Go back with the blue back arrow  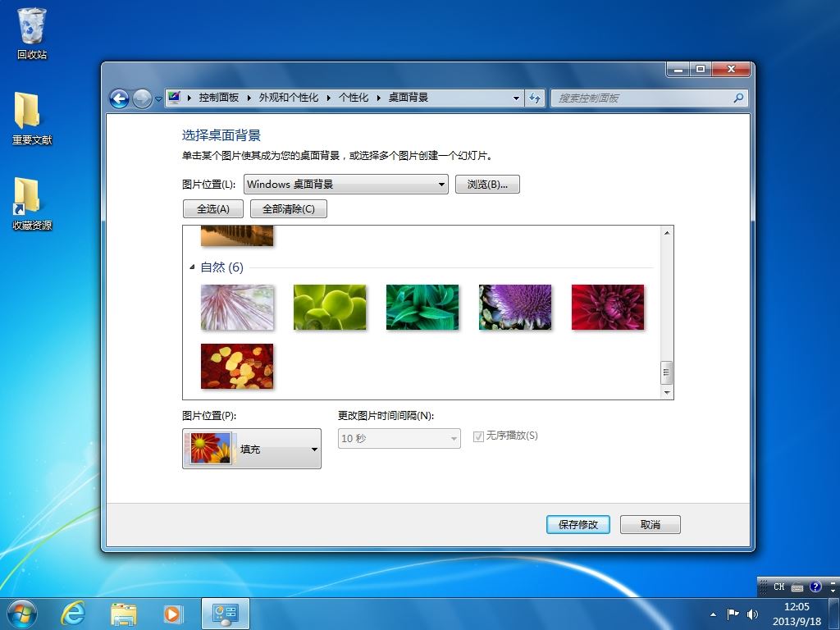[119, 98]
